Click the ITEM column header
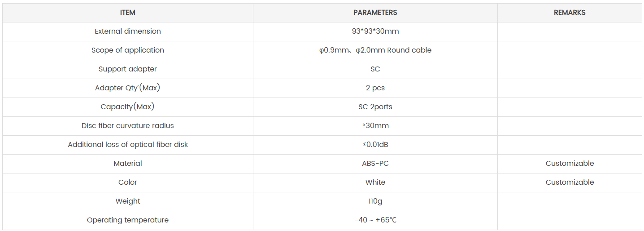644x231 pixels. pyautogui.click(x=128, y=13)
